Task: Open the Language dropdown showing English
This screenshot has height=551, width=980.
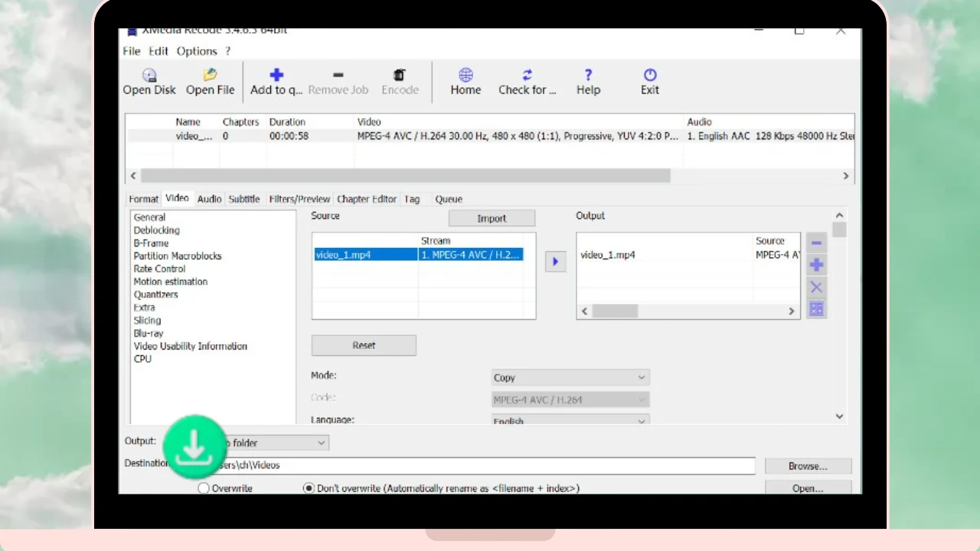Action: click(x=570, y=420)
